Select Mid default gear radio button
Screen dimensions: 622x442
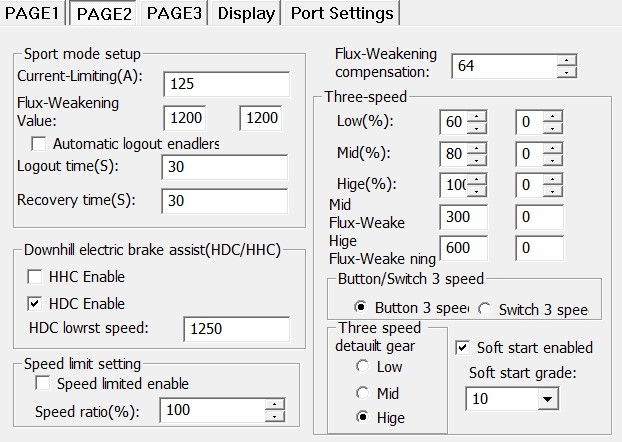(x=362, y=393)
